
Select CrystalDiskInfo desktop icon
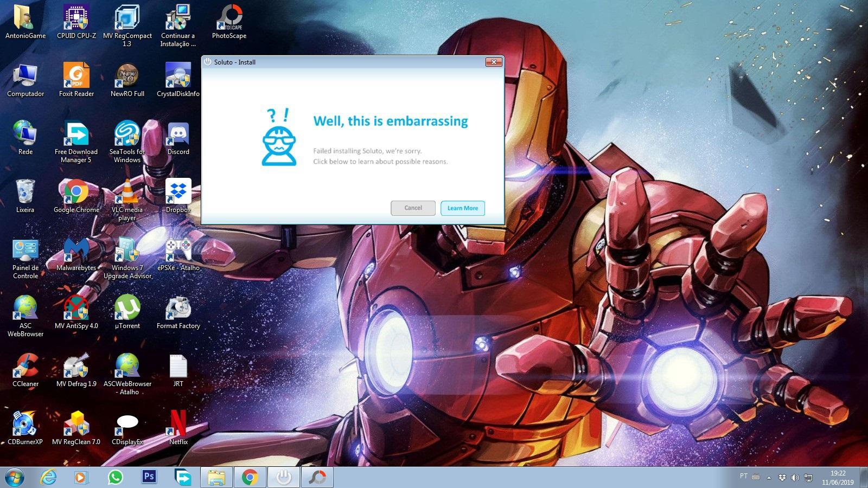pos(178,80)
